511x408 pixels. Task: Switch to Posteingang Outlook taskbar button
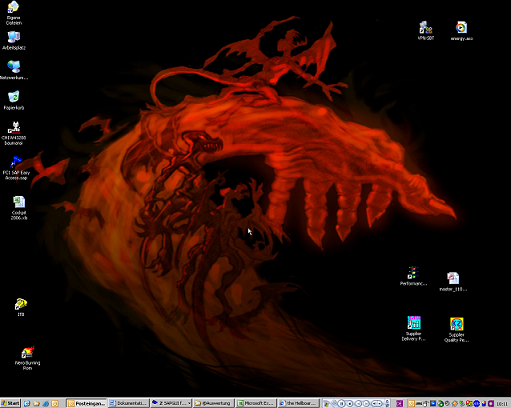click(86, 403)
